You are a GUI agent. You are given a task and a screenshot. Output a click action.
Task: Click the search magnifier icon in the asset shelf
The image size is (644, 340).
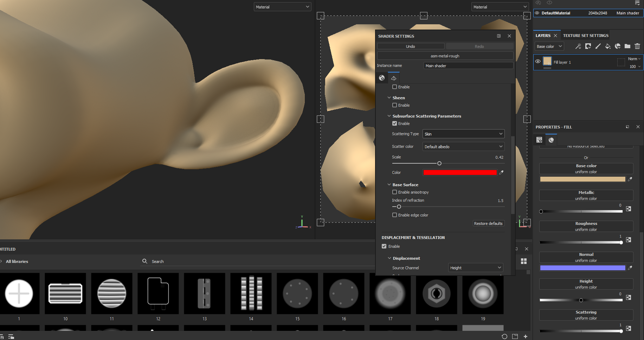coord(144,261)
